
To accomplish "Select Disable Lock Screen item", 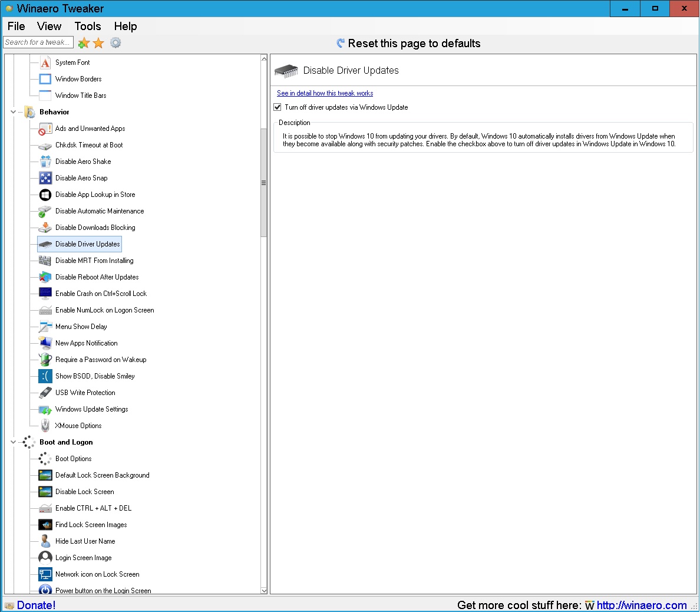I will tap(84, 492).
